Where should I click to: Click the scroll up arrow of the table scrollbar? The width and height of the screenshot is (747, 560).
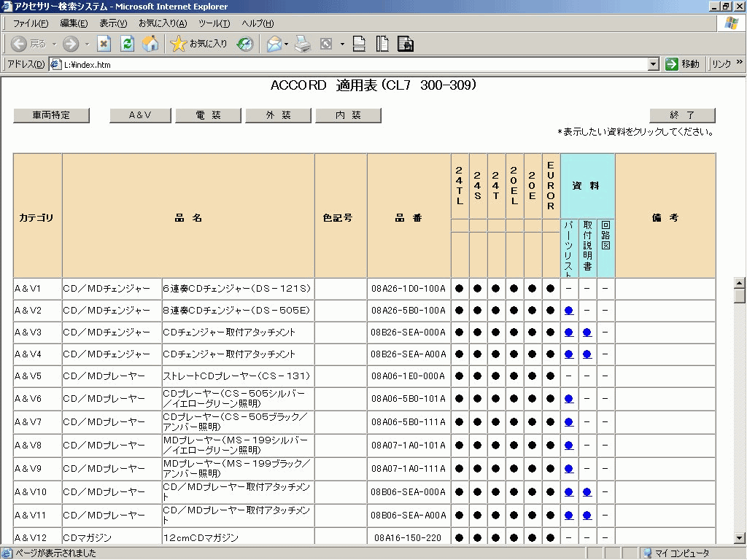(740, 284)
